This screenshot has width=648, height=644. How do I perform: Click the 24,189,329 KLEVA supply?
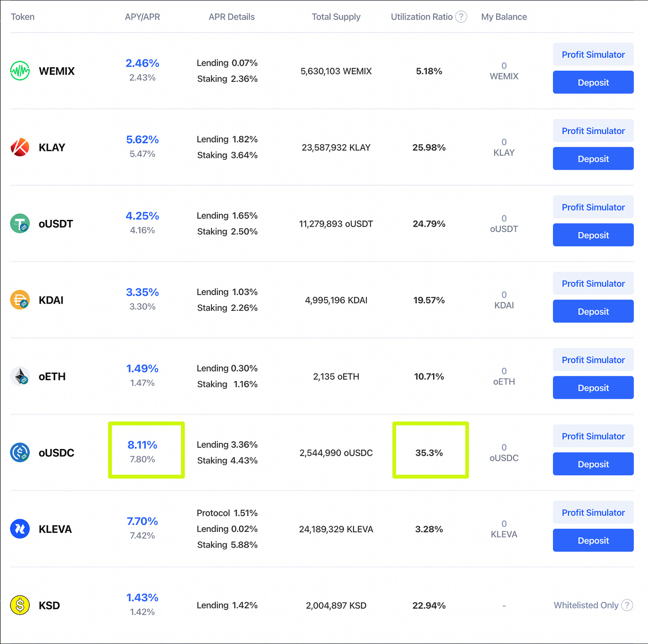click(x=336, y=529)
